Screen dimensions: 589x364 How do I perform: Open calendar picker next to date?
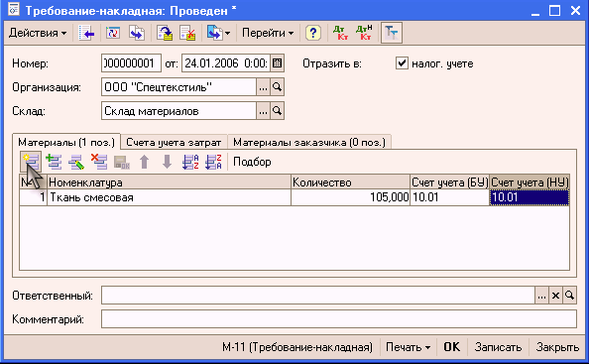(278, 63)
